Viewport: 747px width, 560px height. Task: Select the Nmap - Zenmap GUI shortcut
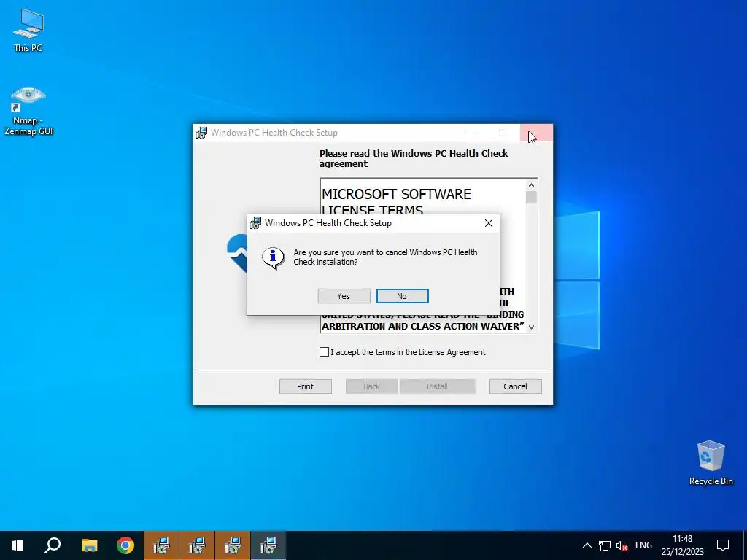click(28, 112)
